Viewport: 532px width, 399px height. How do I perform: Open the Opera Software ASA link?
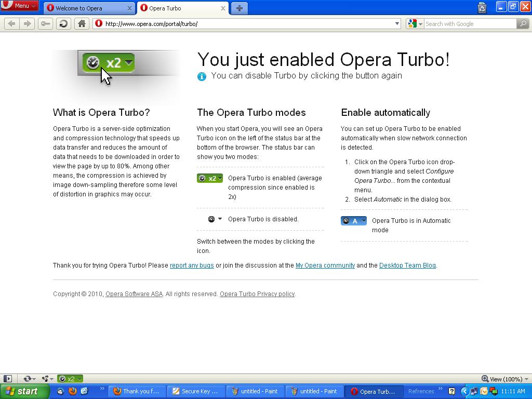coord(134,294)
